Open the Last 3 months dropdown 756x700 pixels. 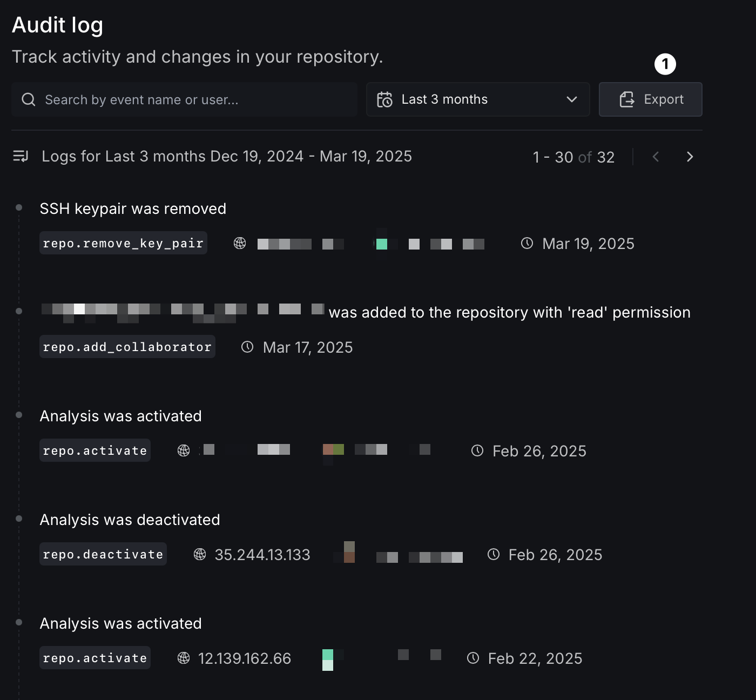(477, 100)
